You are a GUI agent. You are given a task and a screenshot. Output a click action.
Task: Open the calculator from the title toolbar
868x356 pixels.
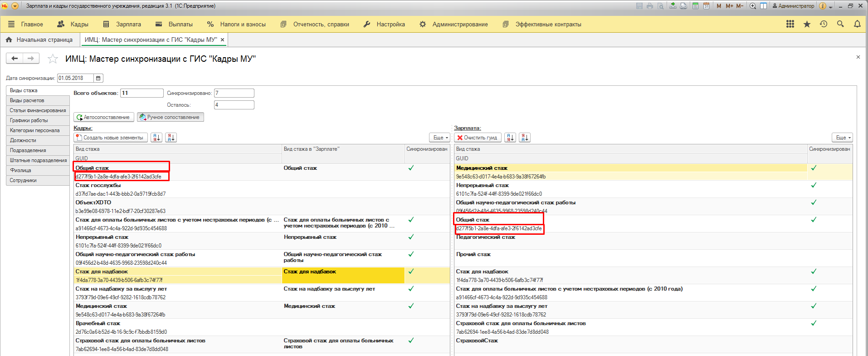point(696,6)
